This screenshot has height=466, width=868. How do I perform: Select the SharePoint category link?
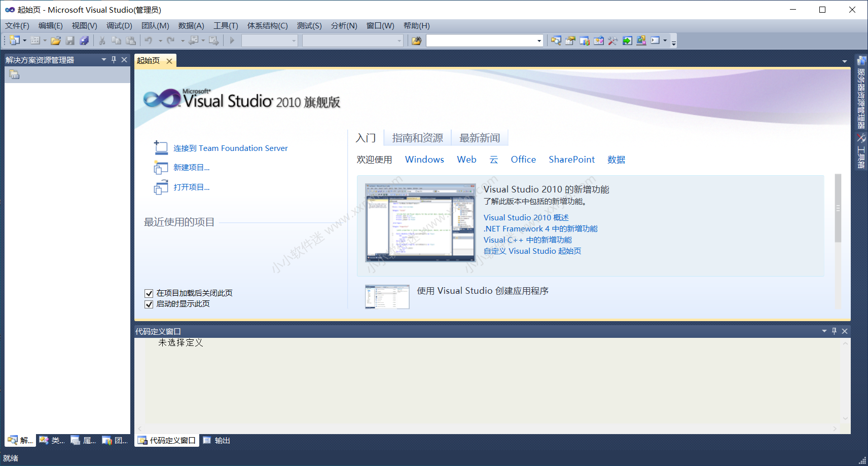pos(571,160)
